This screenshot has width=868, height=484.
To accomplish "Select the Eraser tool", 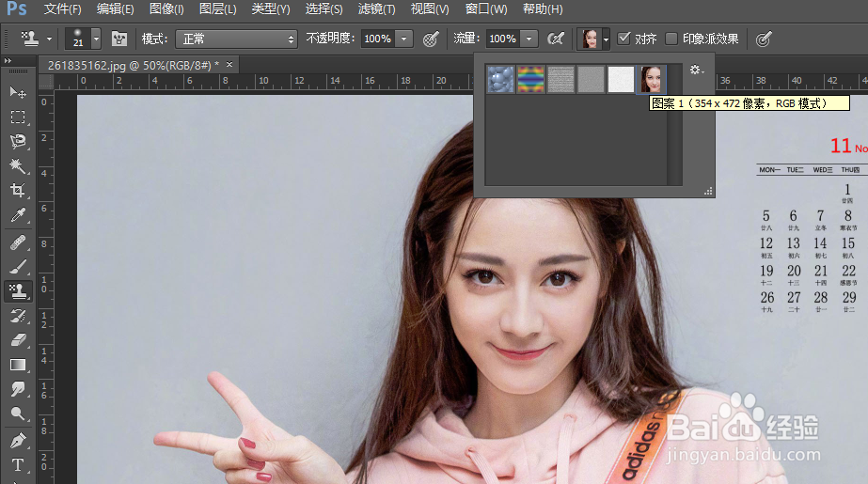I will click(x=18, y=339).
